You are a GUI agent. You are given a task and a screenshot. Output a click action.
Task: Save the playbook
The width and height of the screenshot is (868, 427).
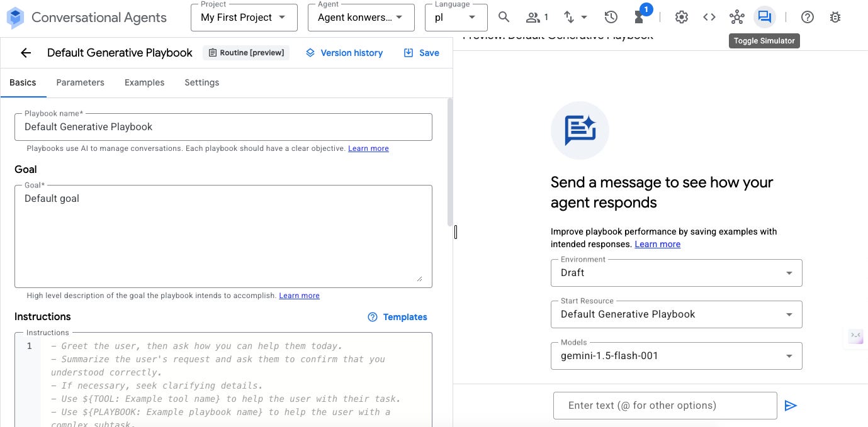422,53
